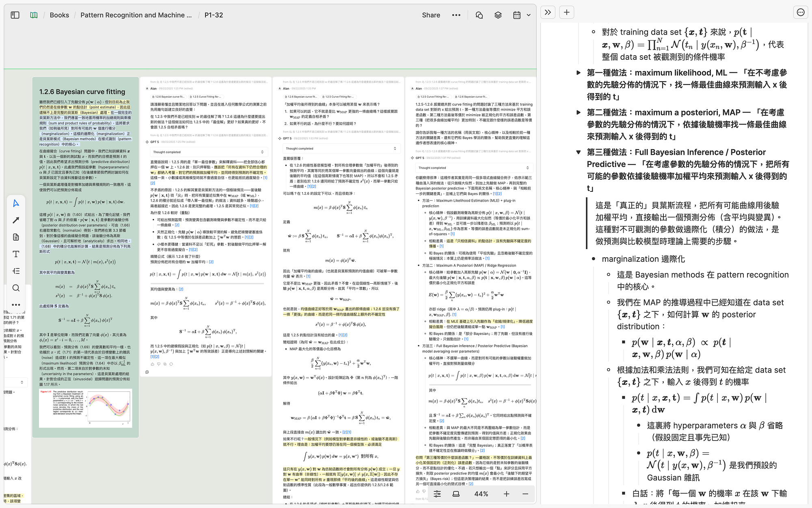Add a new tab with plus button
The width and height of the screenshot is (812, 508).
pos(567,12)
